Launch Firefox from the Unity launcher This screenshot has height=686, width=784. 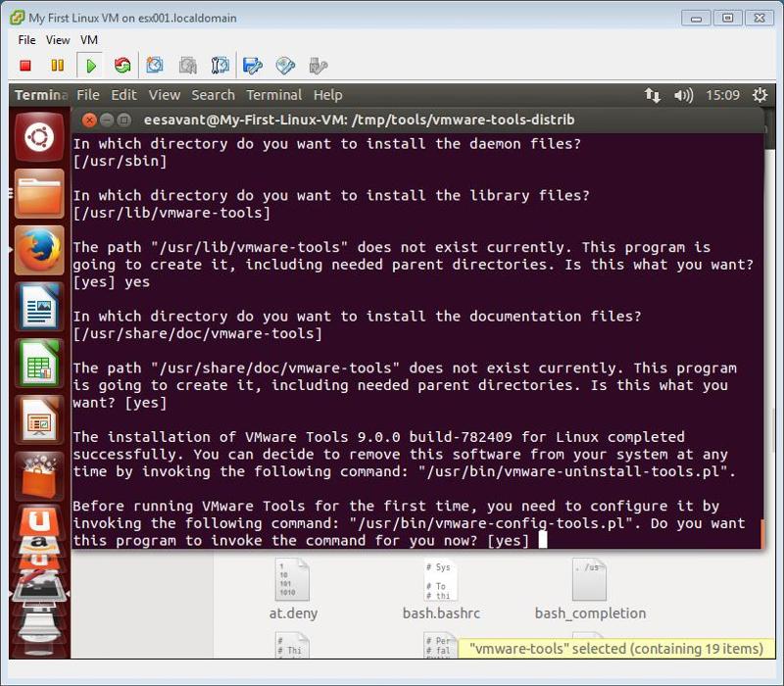[x=39, y=250]
